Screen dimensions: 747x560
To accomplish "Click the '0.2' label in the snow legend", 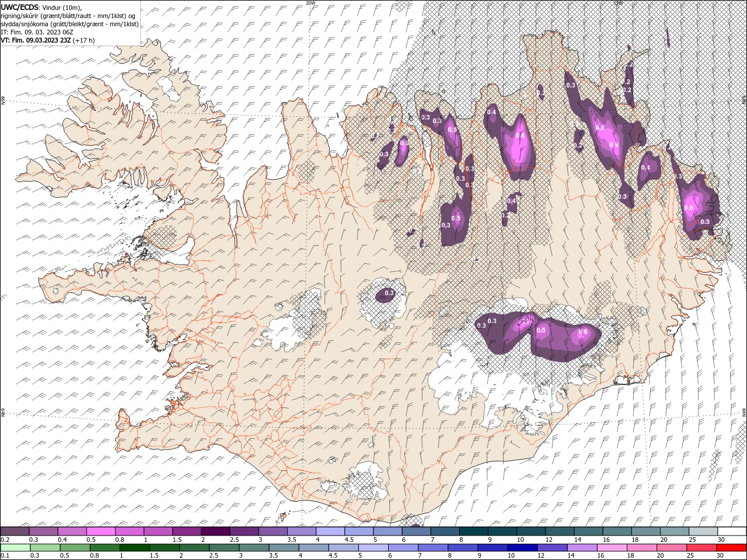I will 4,540.
